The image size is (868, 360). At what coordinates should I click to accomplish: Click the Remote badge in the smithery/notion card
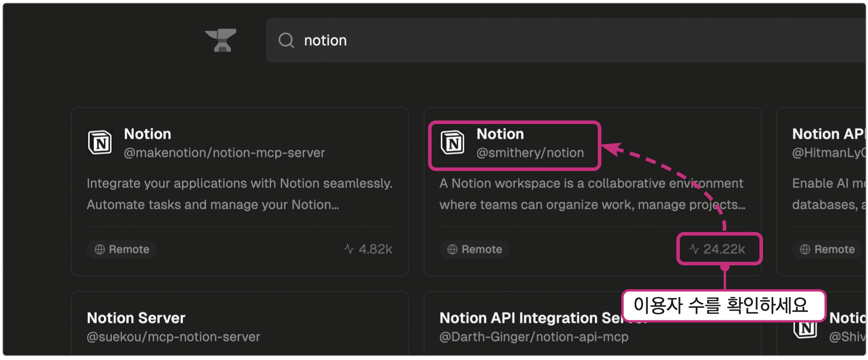pyautogui.click(x=475, y=249)
